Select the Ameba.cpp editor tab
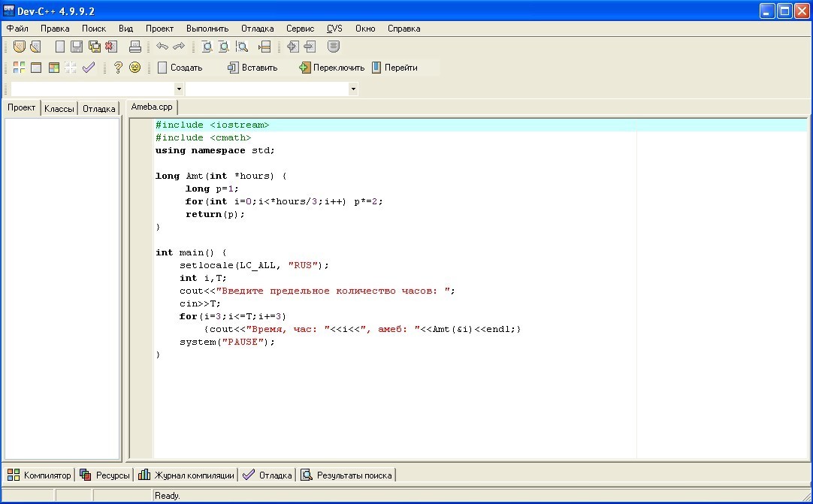The height and width of the screenshot is (504, 813). [152, 107]
